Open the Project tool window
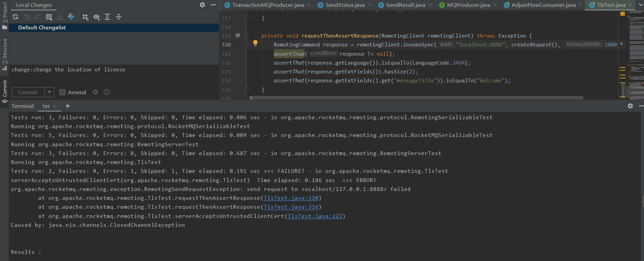Viewport: 644px width, 261px height. [x=4, y=16]
